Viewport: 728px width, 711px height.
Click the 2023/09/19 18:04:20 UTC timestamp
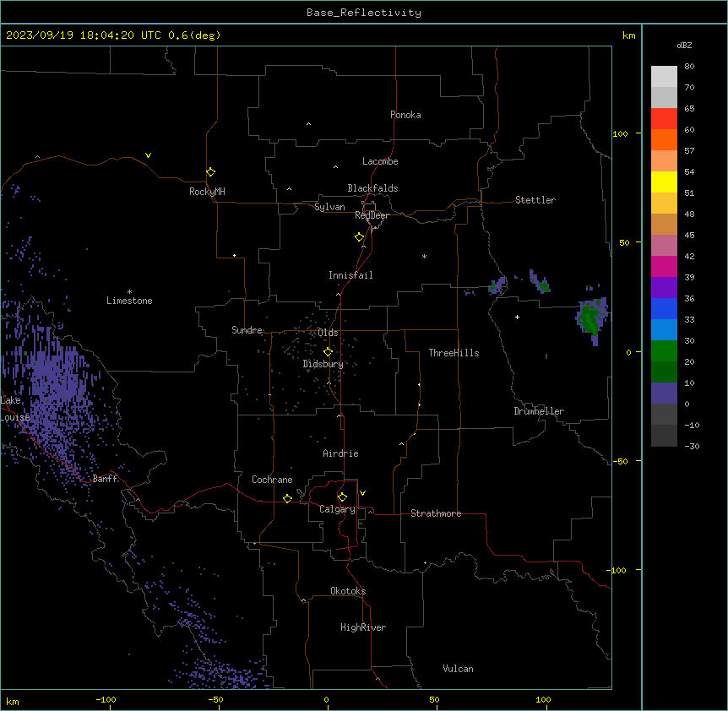[84, 35]
